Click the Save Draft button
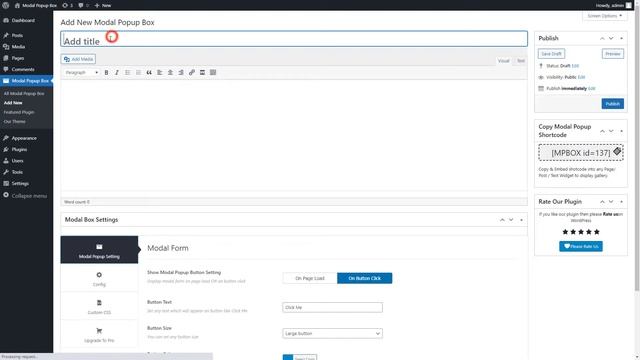Viewport: 640px width, 360px height. 551,54
